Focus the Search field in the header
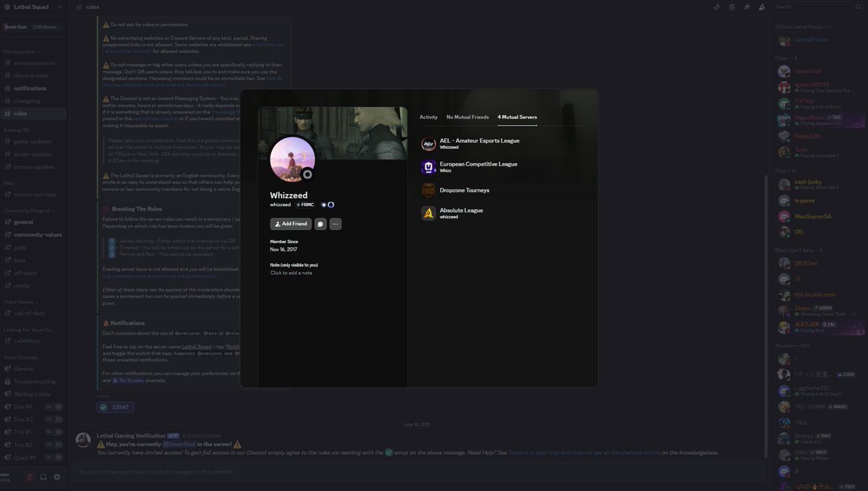Viewport: 868px width, 491px height. [x=816, y=7]
